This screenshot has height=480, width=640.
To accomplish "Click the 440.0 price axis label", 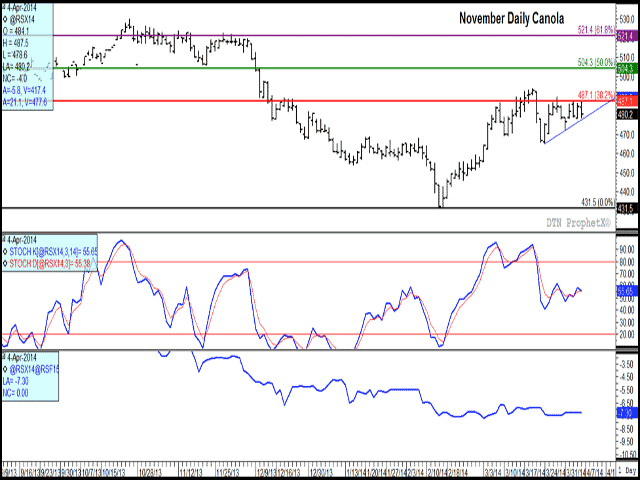I will [626, 191].
